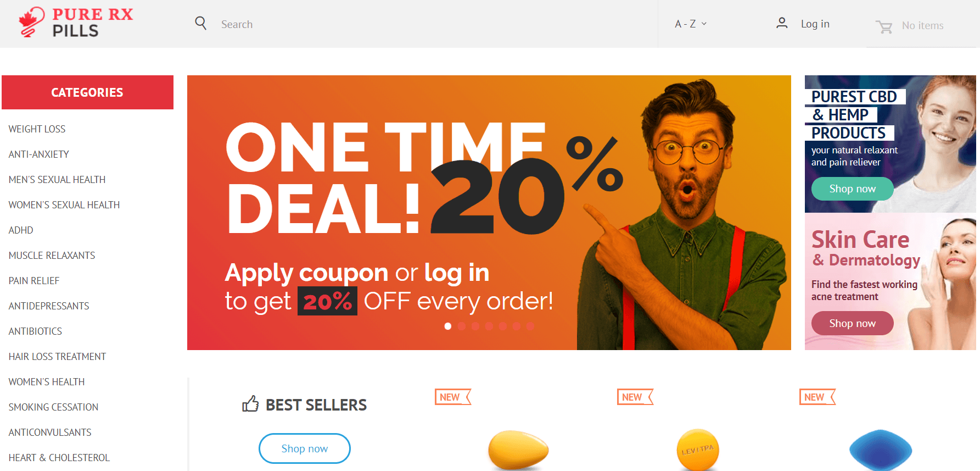The height and width of the screenshot is (471, 980).
Task: Click the NEW badge above the Levitra pill
Action: [635, 397]
